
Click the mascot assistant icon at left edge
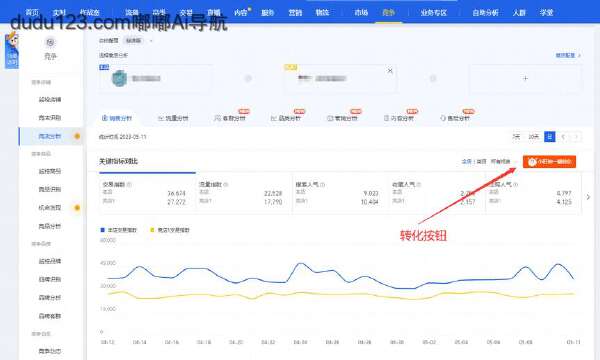(x=11, y=50)
